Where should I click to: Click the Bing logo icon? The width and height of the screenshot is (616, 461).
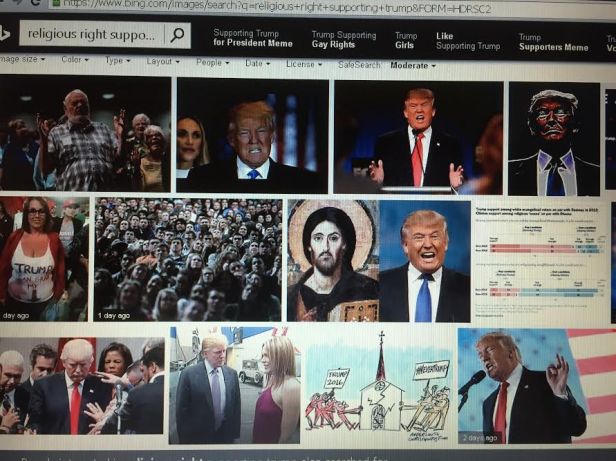pyautogui.click(x=4, y=34)
